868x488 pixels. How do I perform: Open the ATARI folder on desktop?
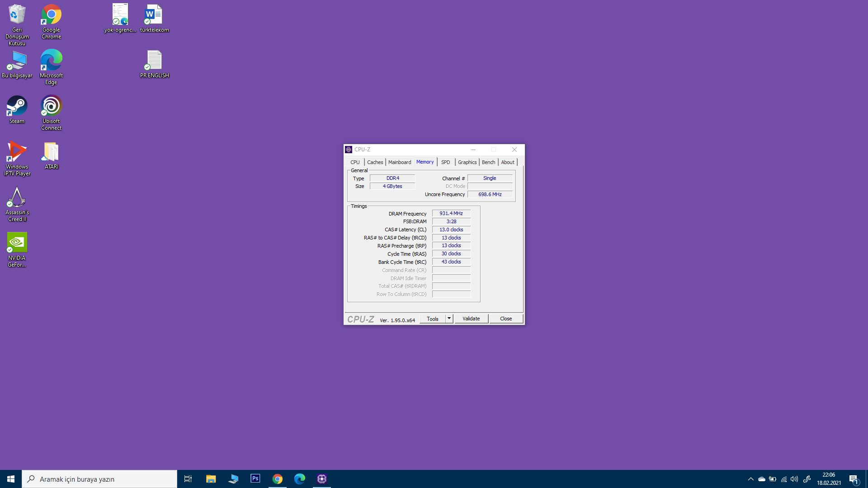51,156
